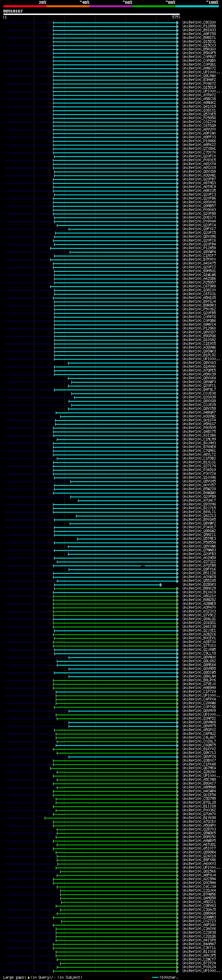Image resolution: width=222 pixels, height=980 pixels.
Task: Select hit UniRef100_P09672
Action: pyautogui.click(x=199, y=83)
